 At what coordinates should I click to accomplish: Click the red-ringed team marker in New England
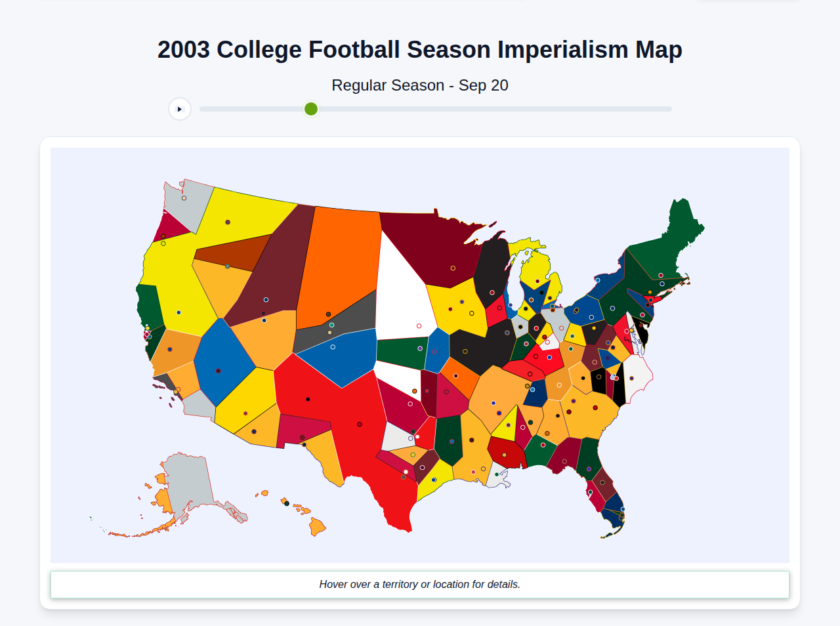[x=648, y=305]
